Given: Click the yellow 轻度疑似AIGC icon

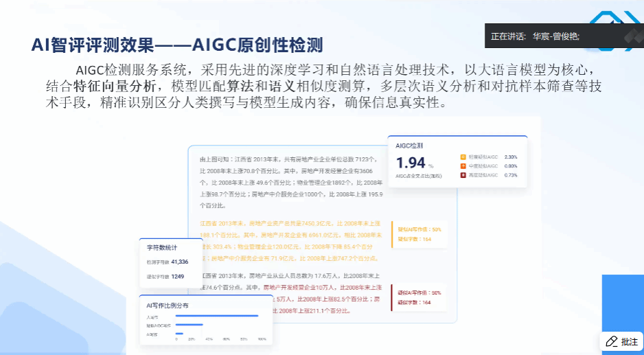Looking at the screenshot, I should (x=463, y=157).
